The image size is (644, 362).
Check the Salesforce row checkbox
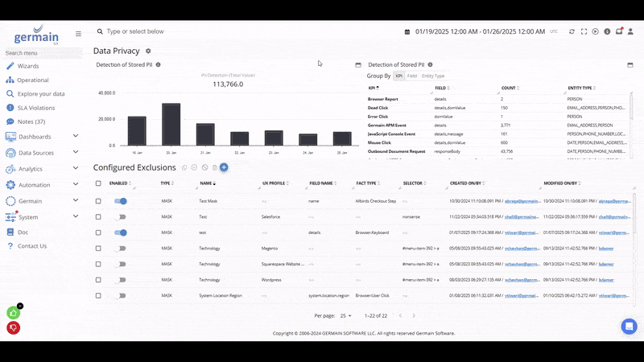[98, 216]
